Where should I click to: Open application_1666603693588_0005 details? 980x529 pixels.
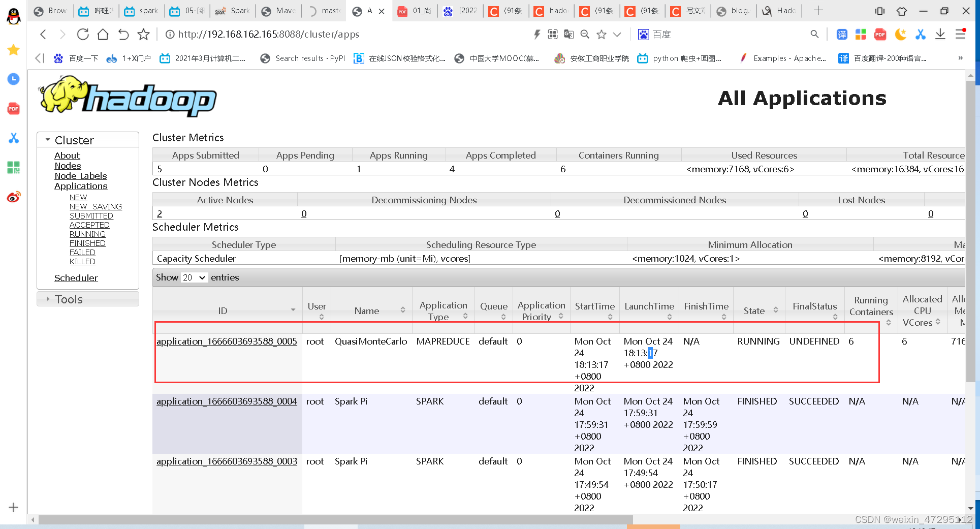click(x=227, y=341)
